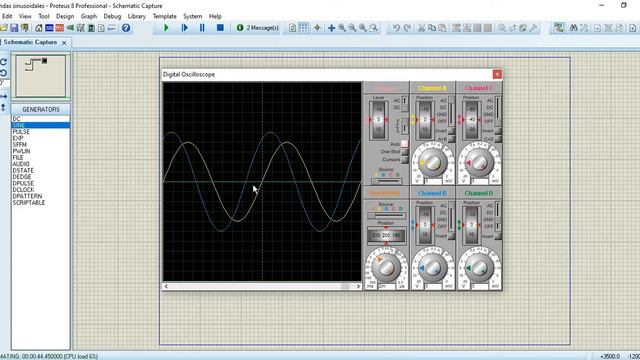Go to the Home page icon
Screen dimensions: 640x360
[x=39, y=28]
